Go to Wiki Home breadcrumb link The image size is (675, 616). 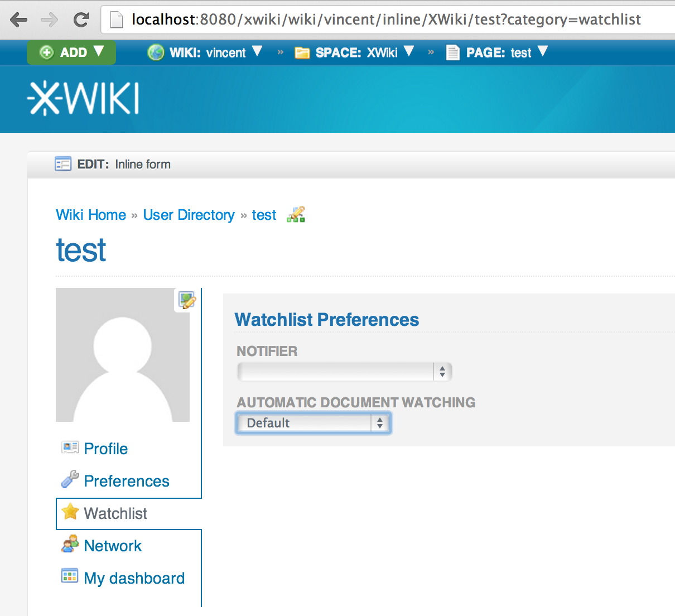(x=91, y=215)
